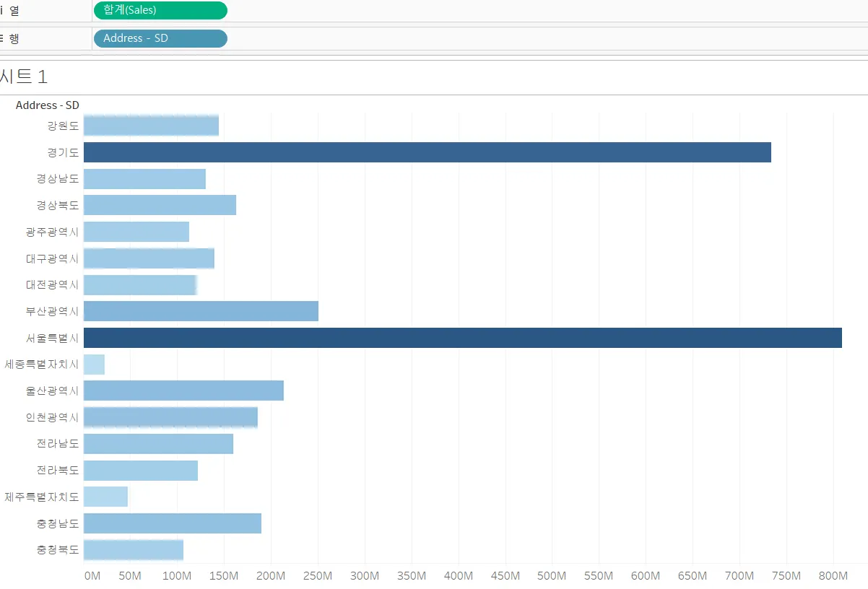Click the longest 서울특별시 sales bar
868x589 pixels.
[463, 338]
